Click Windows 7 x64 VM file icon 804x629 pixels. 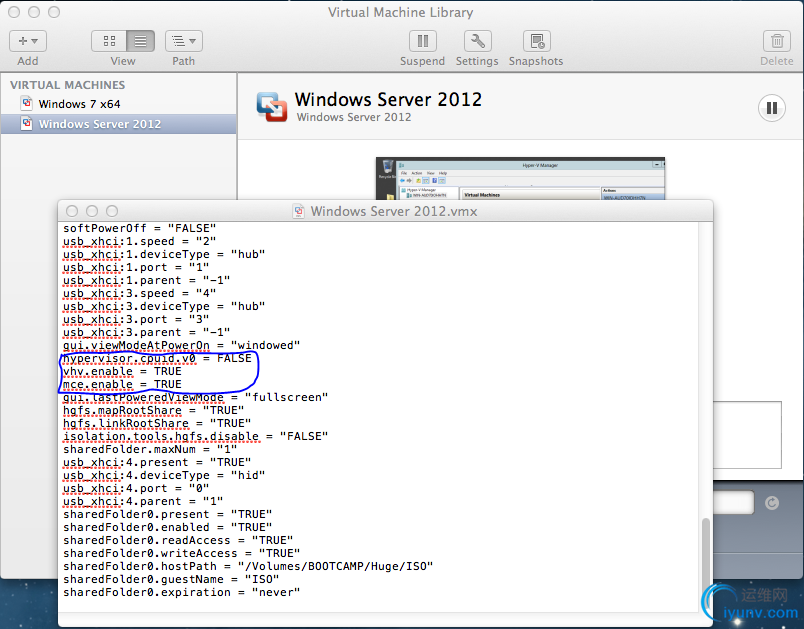(x=27, y=104)
